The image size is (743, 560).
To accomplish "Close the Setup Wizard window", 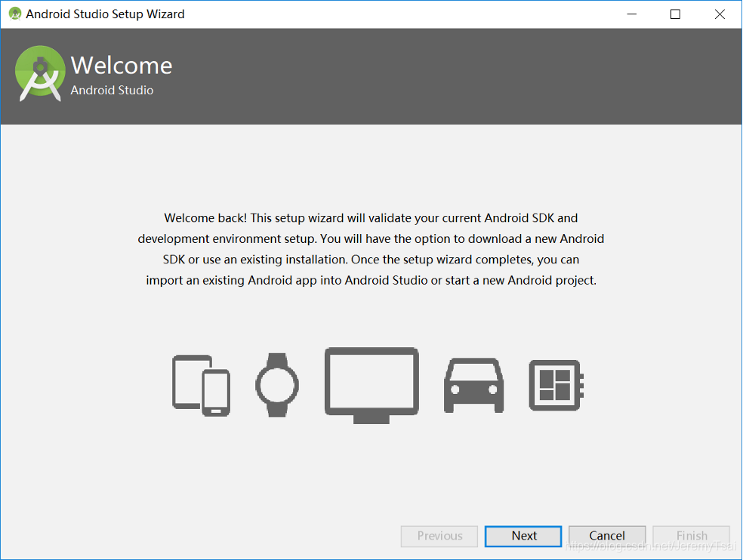I will [x=720, y=14].
